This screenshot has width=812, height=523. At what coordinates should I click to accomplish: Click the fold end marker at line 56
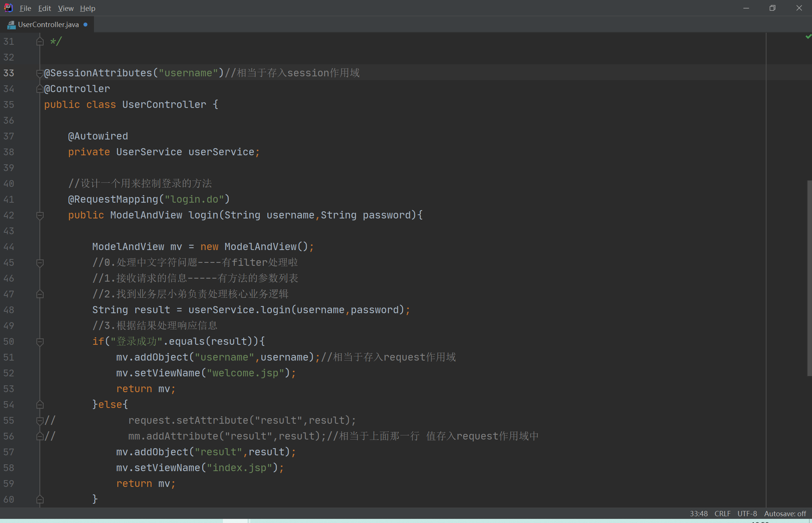[x=40, y=436]
